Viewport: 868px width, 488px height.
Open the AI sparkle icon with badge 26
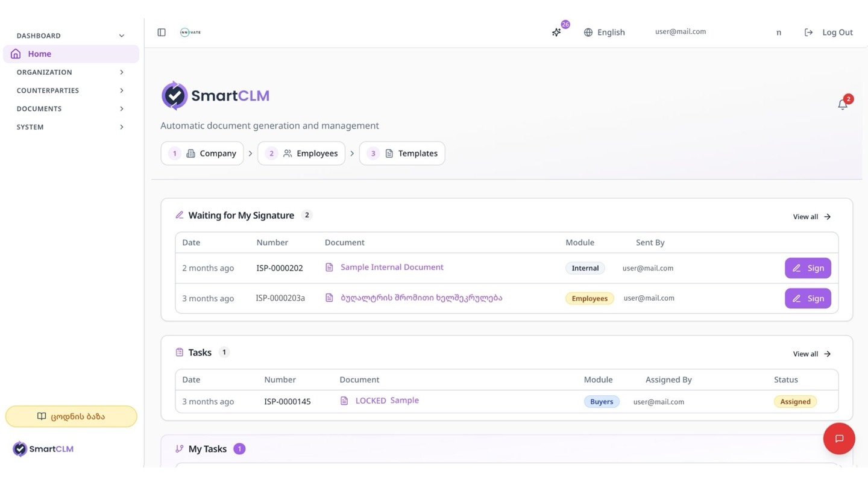(556, 33)
